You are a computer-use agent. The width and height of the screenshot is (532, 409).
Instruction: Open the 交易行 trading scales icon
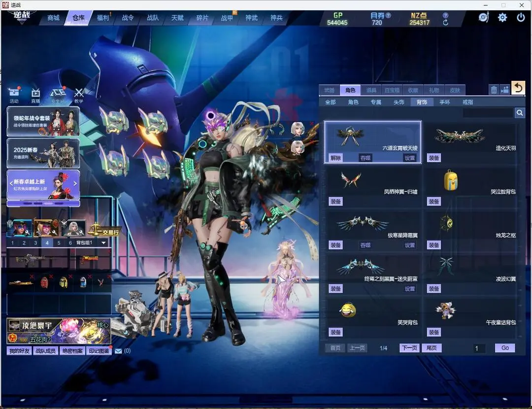[x=103, y=230]
